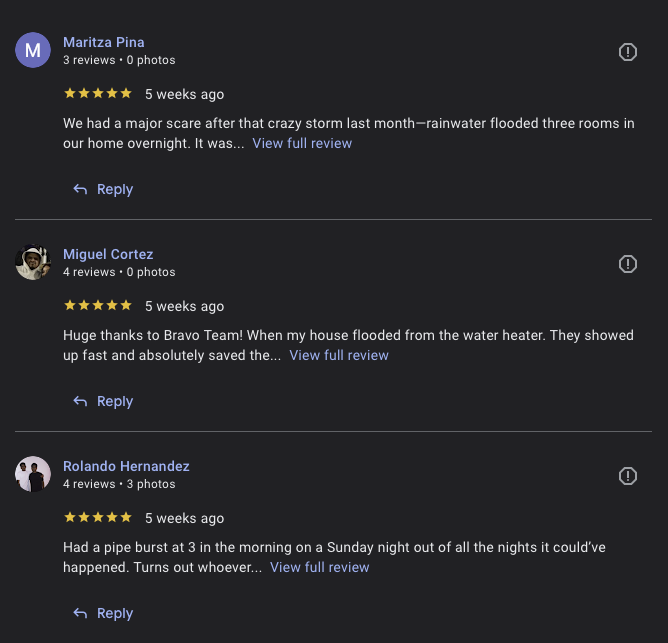Expand Maritza Pina's review with View full review

tap(302, 143)
